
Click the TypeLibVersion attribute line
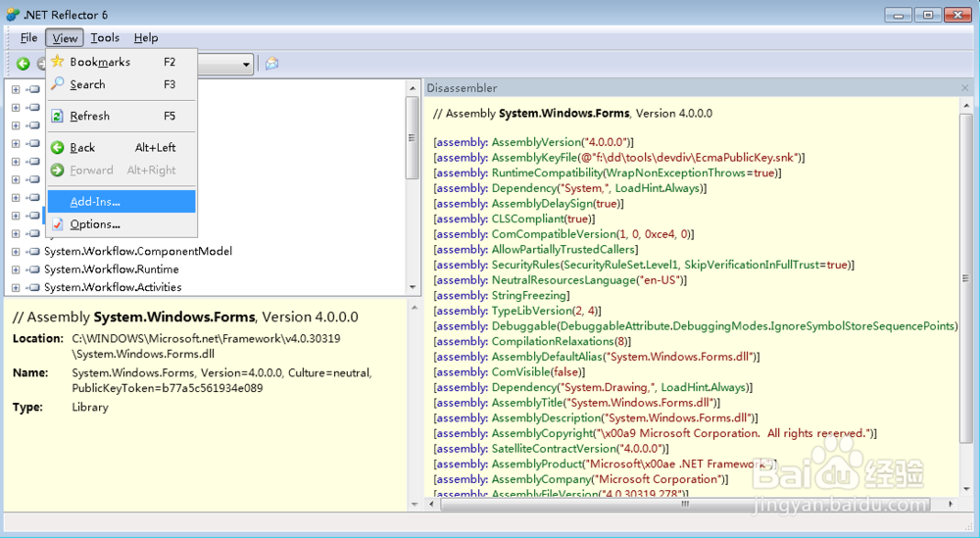[517, 312]
